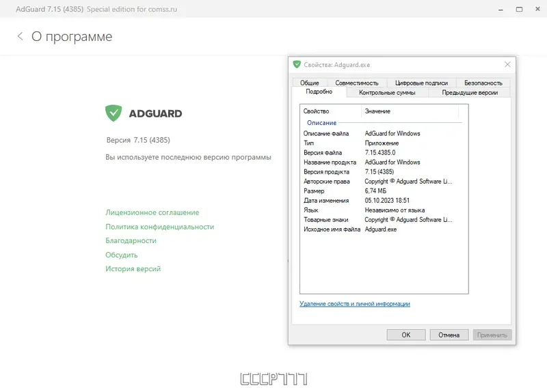Click the OK button
This screenshot has width=547, height=392.
click(405, 335)
